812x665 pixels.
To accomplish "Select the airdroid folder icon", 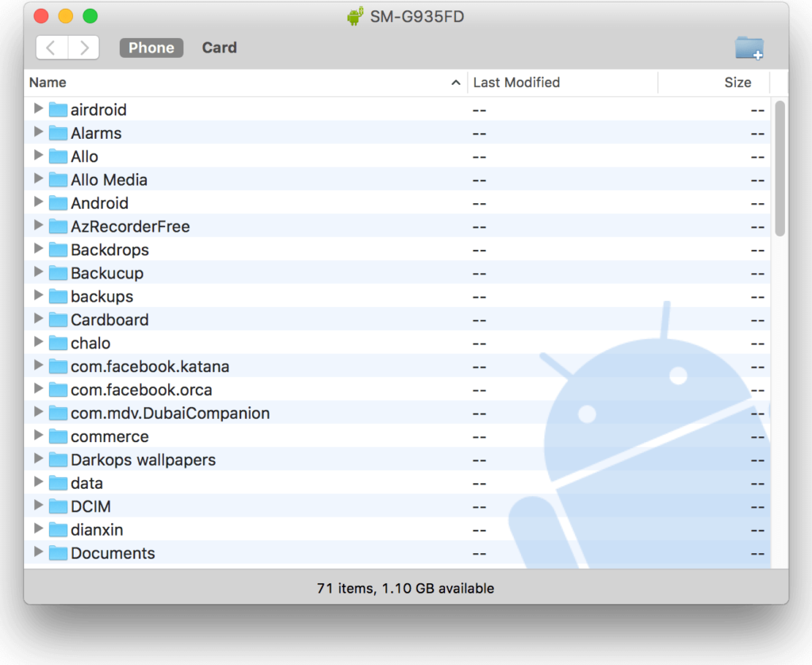I will 58,110.
